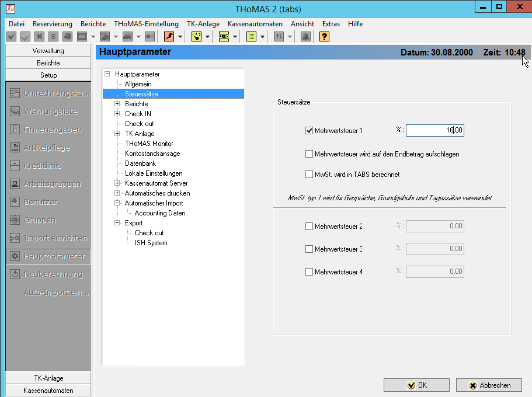
Task: Select the THoMAS Monitor tree item
Action: point(149,143)
